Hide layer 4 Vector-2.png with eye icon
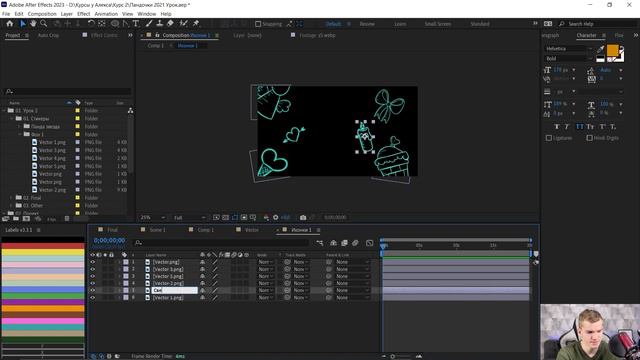Image resolution: width=640 pixels, height=360 pixels. click(x=93, y=283)
